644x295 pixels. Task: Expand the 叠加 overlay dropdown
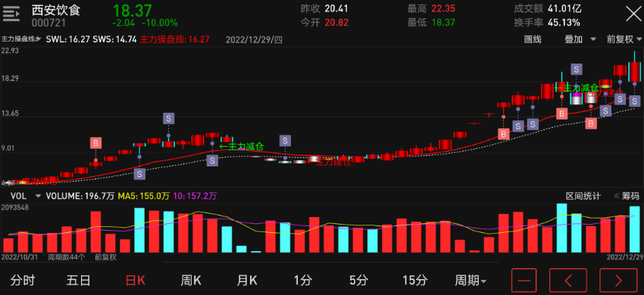(580, 39)
